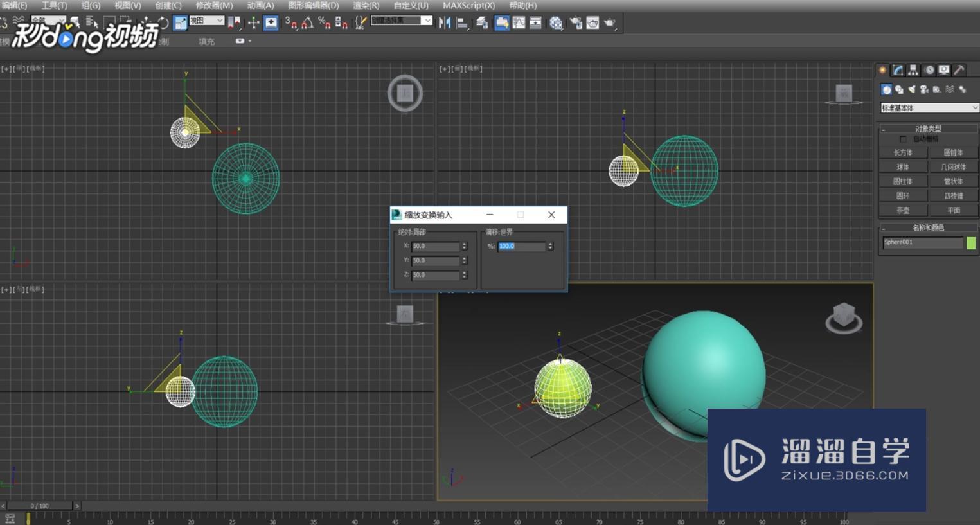Click the 长方体 button
980x525 pixels.
[903, 153]
